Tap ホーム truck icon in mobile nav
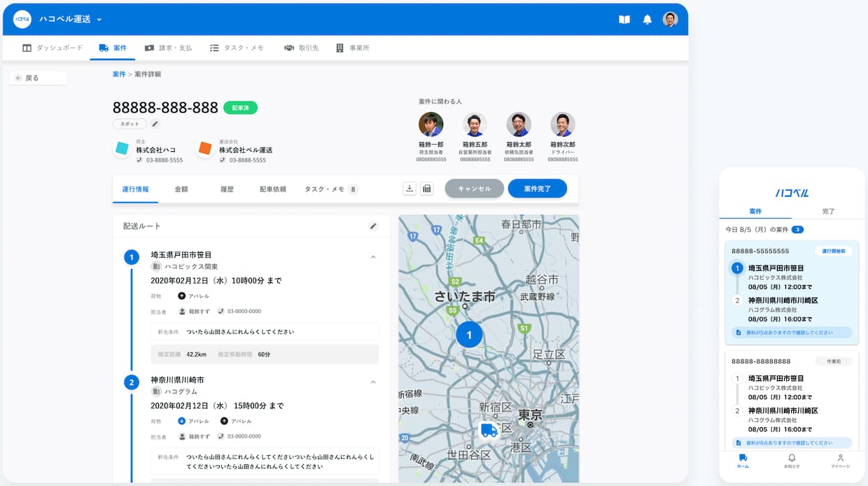 point(743,457)
